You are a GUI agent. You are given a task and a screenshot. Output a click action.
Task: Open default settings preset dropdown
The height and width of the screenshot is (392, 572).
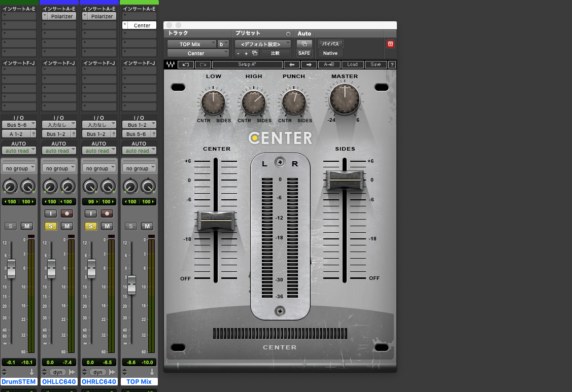[263, 44]
